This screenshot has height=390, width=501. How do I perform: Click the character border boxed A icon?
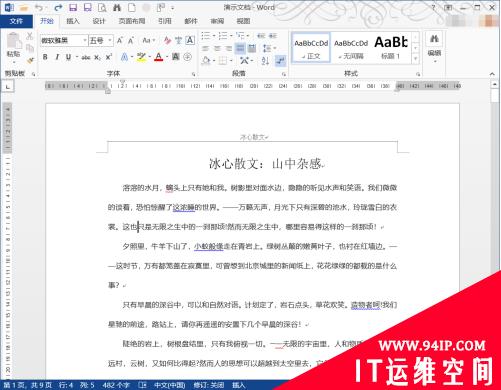(x=190, y=41)
